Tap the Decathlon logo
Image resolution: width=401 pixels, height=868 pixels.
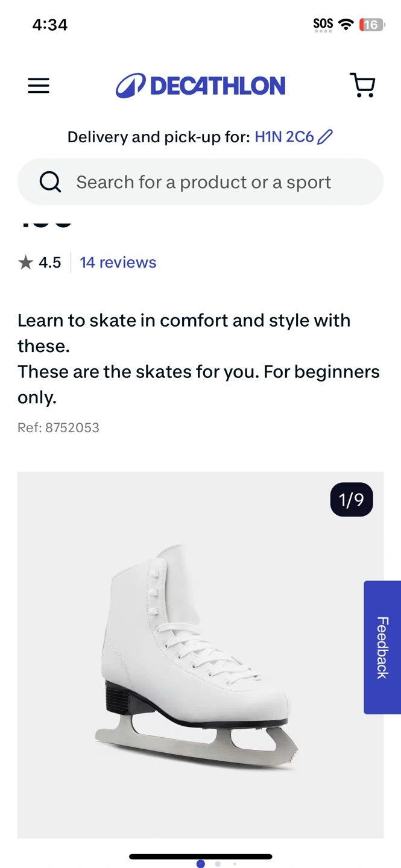[x=201, y=86]
